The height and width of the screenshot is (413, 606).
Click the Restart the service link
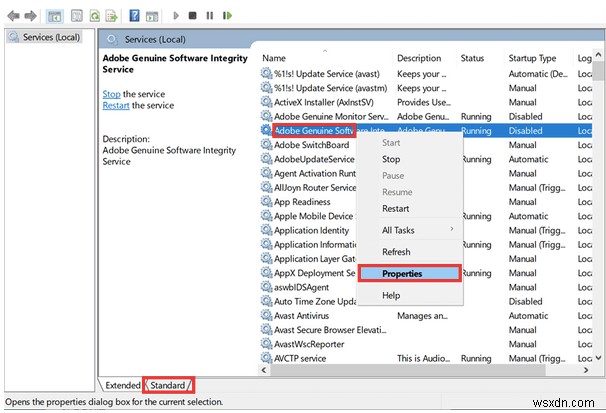tap(116, 105)
